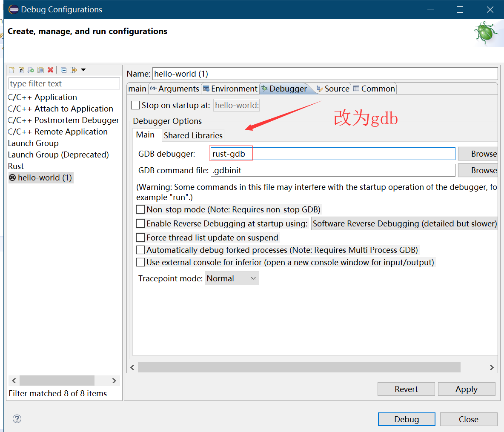Screen dimensions: 504x432
Task: Duplicate the selected launch configuration
Action: pyautogui.click(x=40, y=70)
